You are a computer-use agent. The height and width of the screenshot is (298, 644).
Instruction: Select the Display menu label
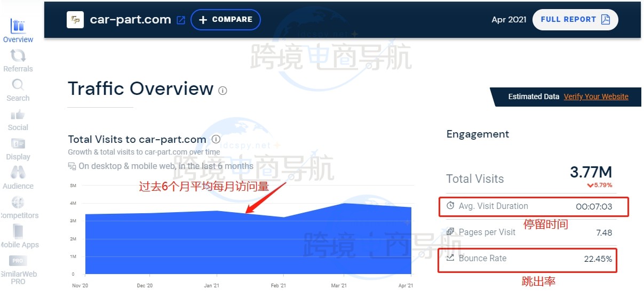point(18,157)
